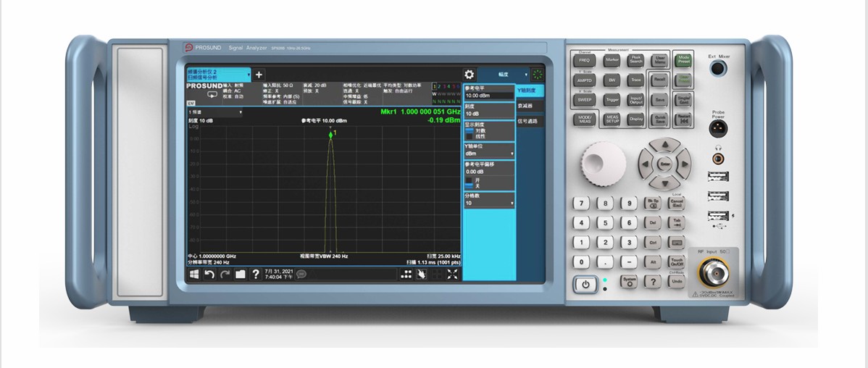Open the file folder icon
Screen dimensions: 868x368
(x=240, y=274)
